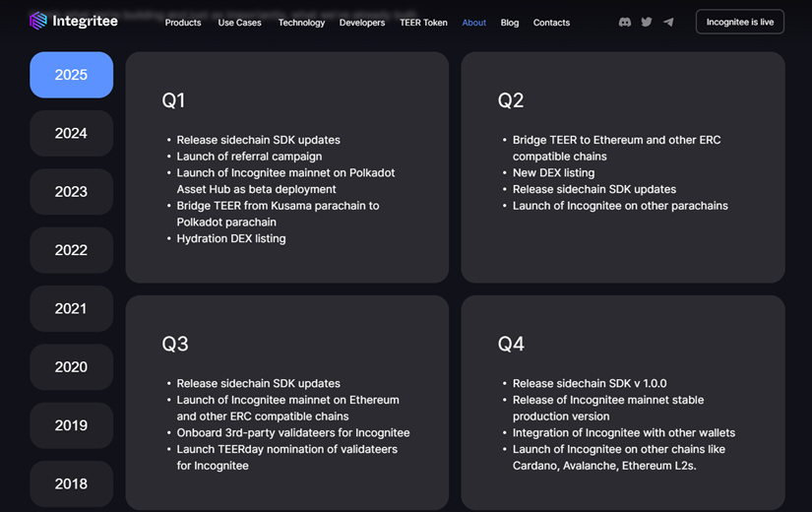Open the Contacts page

pyautogui.click(x=551, y=23)
